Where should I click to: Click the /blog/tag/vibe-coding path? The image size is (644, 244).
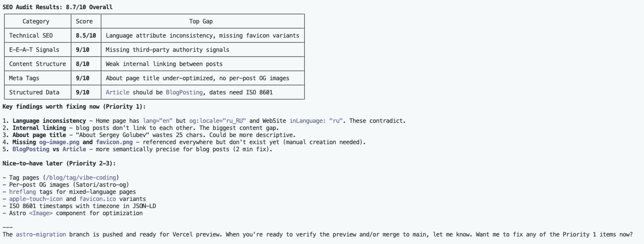tap(81, 178)
